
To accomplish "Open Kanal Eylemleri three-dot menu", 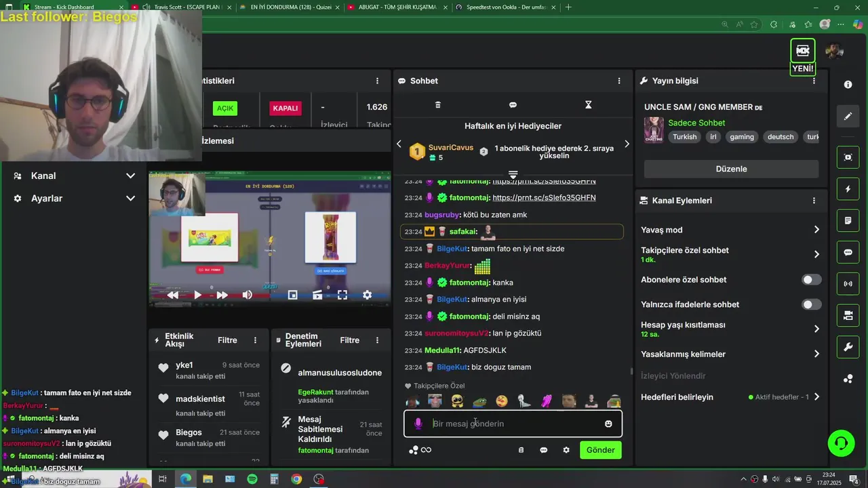I will click(x=814, y=201).
